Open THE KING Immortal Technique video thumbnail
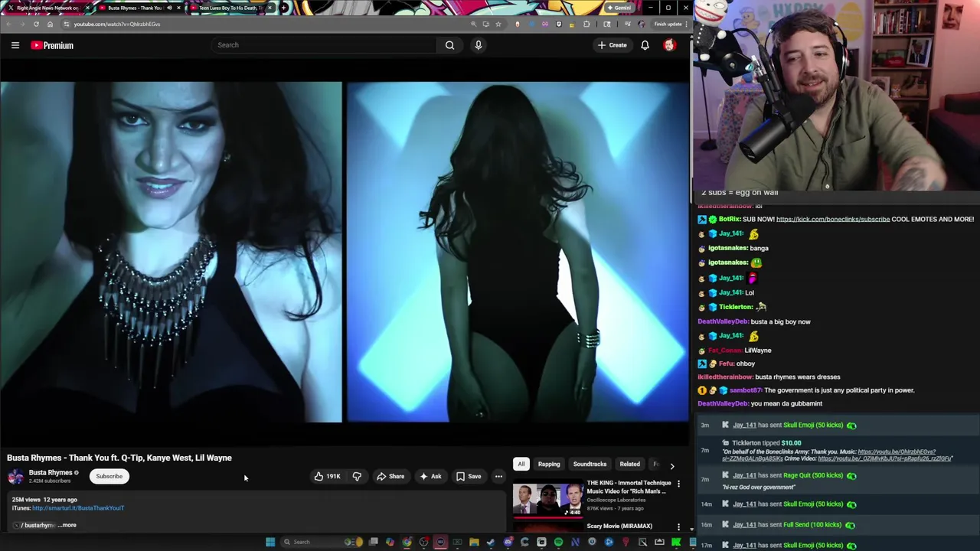The width and height of the screenshot is (980, 551). (547, 498)
